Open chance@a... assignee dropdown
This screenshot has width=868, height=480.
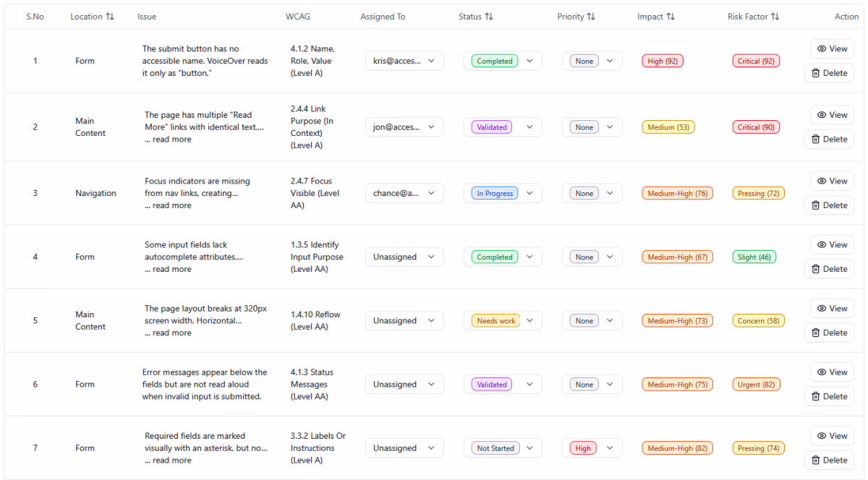click(x=404, y=194)
